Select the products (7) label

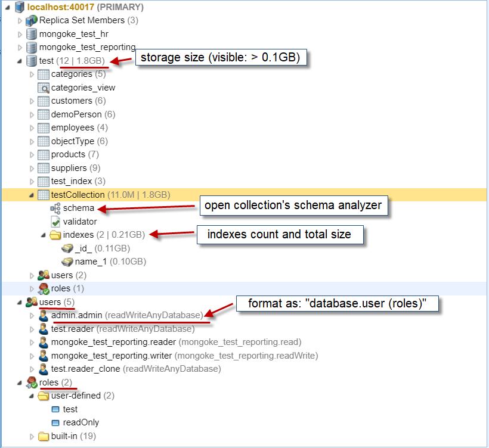(75, 154)
